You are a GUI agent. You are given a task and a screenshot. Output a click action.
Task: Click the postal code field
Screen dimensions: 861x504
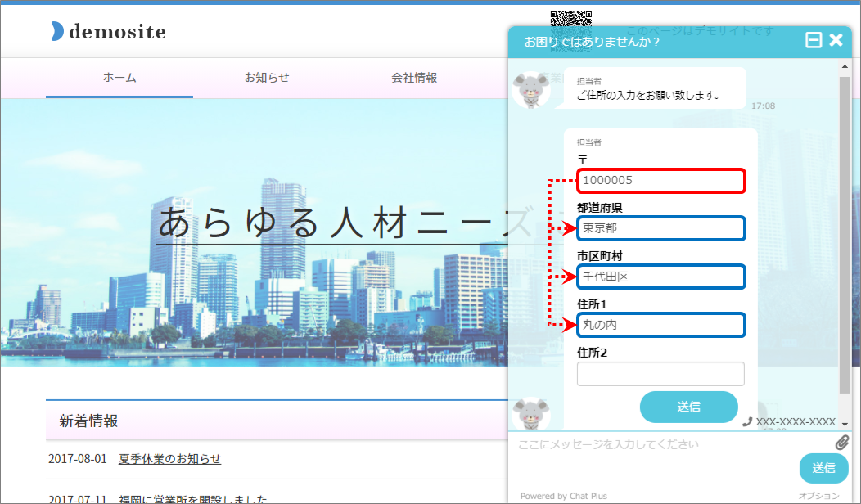click(x=661, y=181)
